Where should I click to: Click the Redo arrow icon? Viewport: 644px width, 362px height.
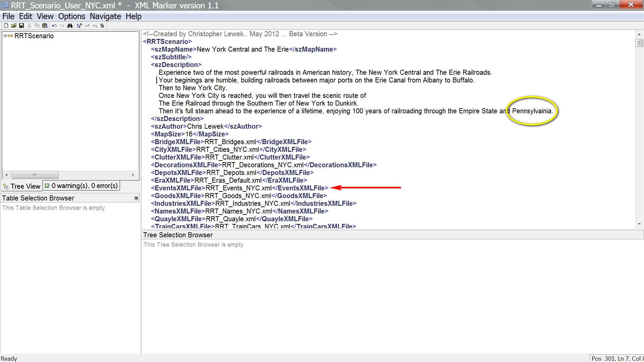62,25
